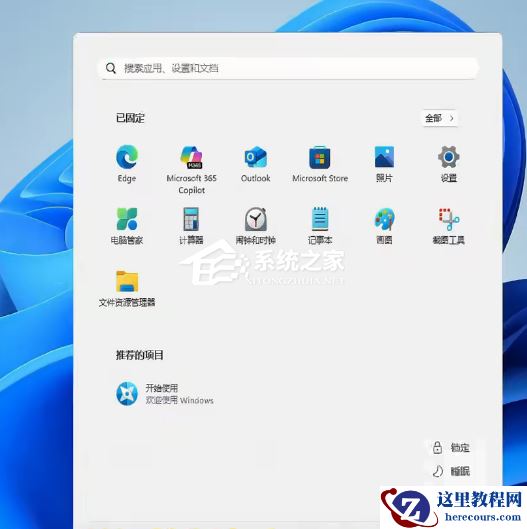The height and width of the screenshot is (529, 527).
Task: Expand the 全部 (All apps) list
Action: pos(440,118)
